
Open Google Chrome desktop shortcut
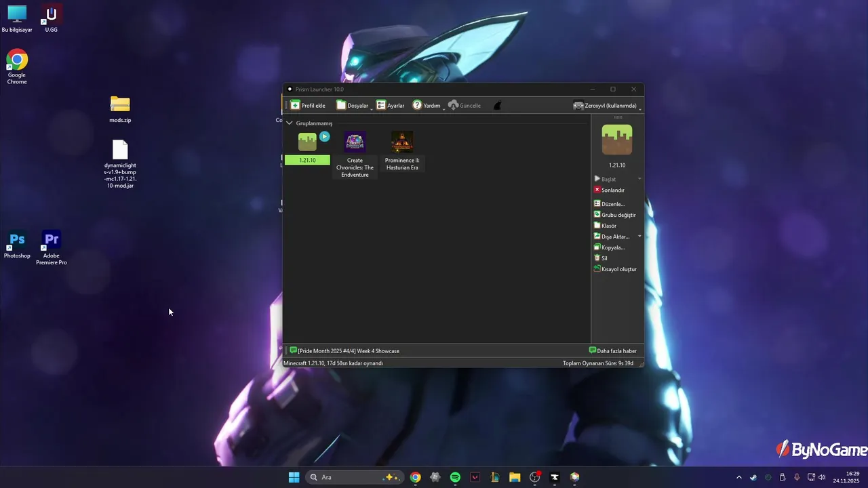[x=17, y=66]
